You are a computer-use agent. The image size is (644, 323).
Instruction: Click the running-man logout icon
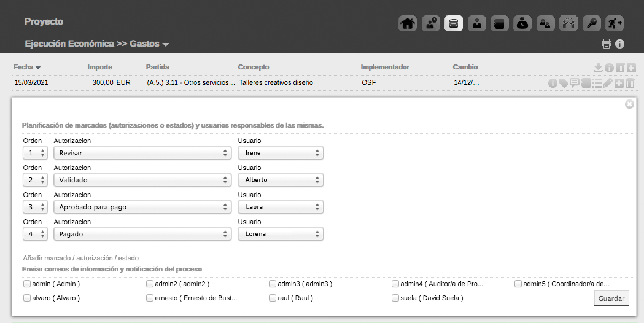(615, 23)
